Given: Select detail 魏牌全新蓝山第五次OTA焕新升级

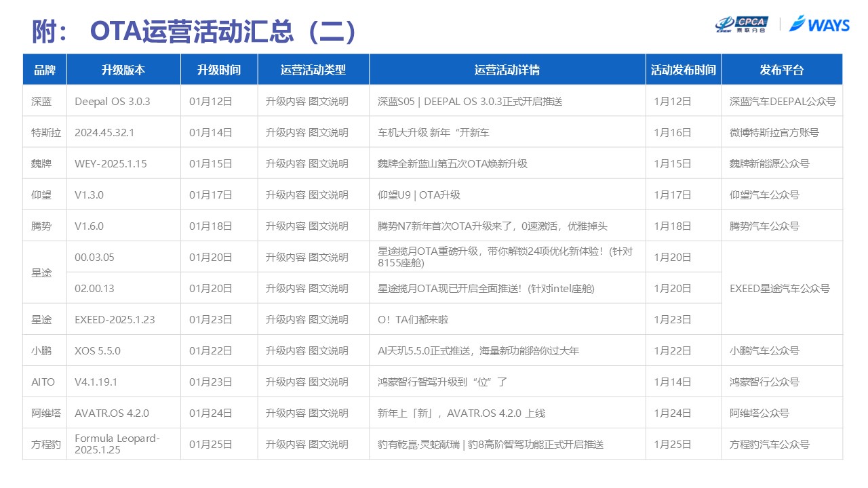Looking at the screenshot, I should pyautogui.click(x=452, y=164).
